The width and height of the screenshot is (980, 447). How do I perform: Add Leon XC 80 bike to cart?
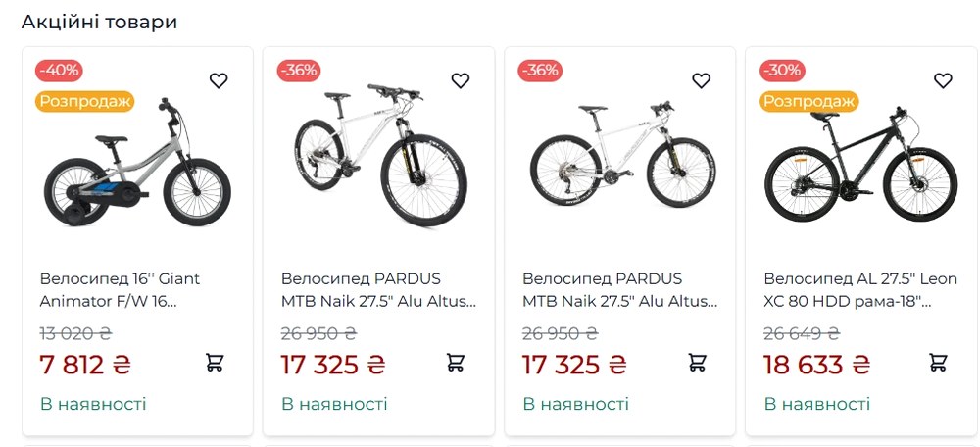[x=939, y=363]
